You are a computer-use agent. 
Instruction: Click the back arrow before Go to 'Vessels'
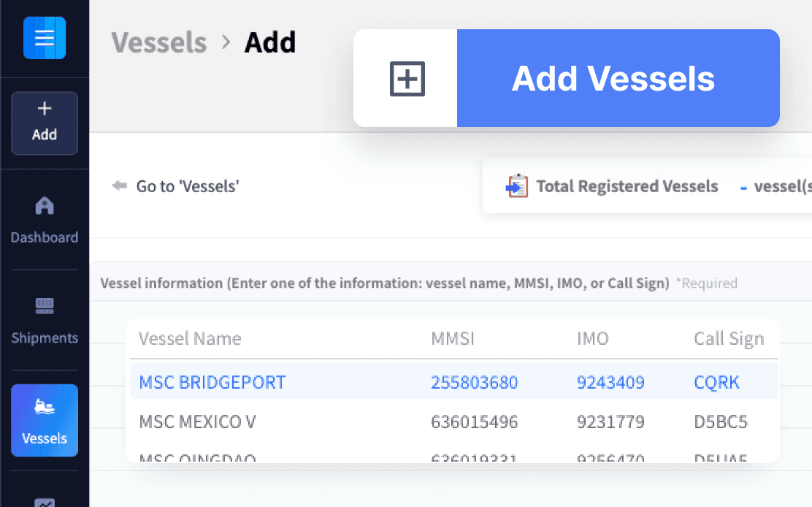[119, 186]
